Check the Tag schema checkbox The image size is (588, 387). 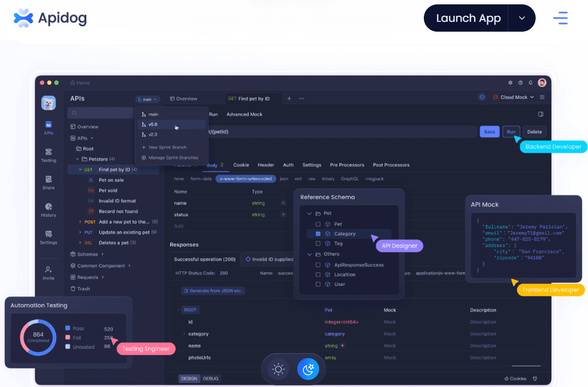coord(318,243)
